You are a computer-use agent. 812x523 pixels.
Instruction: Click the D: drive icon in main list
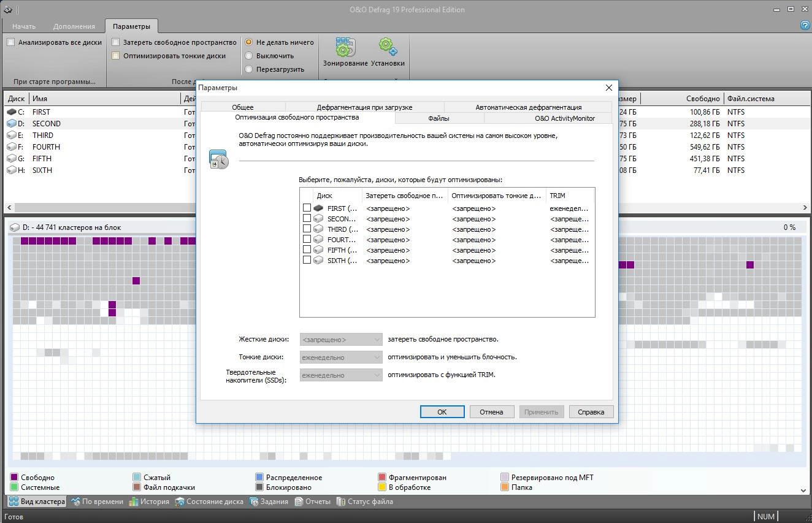(x=11, y=124)
